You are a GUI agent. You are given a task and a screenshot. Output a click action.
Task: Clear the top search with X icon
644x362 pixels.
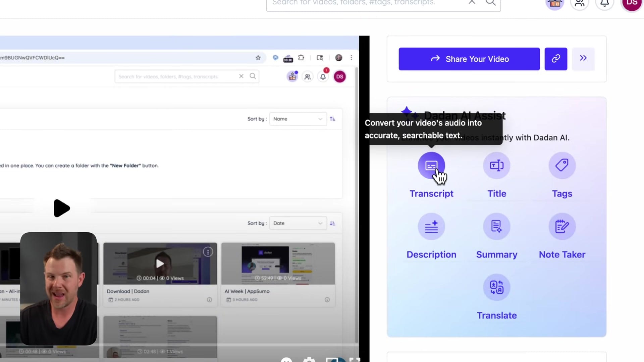pyautogui.click(x=472, y=2)
